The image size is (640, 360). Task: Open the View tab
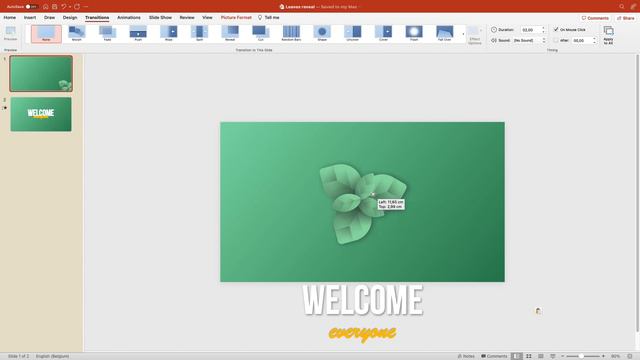click(207, 18)
